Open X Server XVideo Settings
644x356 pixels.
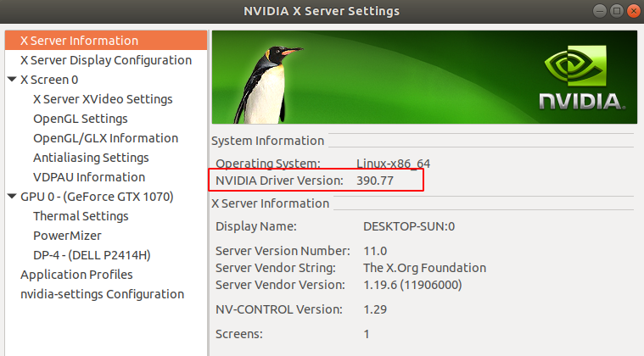[x=103, y=99]
